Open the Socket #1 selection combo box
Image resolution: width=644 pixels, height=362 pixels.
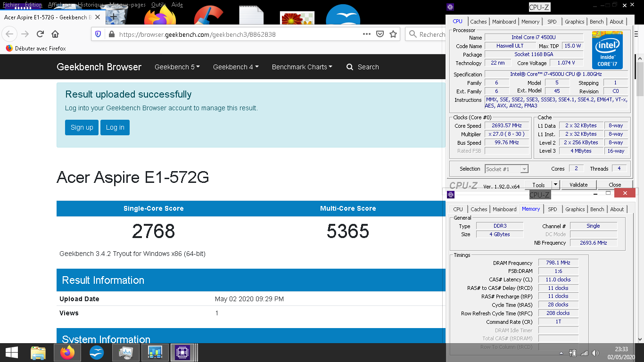507,169
